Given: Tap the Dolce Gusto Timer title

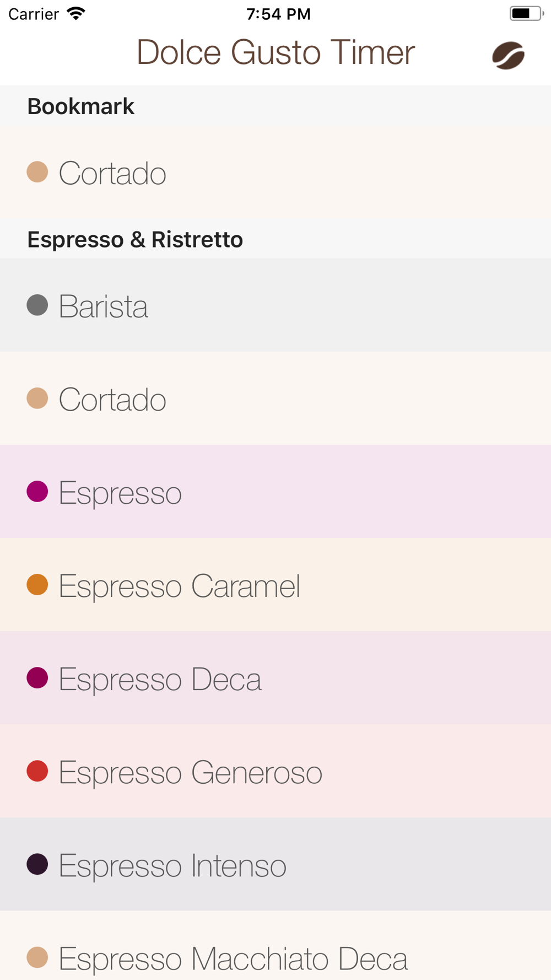Looking at the screenshot, I should [x=275, y=52].
